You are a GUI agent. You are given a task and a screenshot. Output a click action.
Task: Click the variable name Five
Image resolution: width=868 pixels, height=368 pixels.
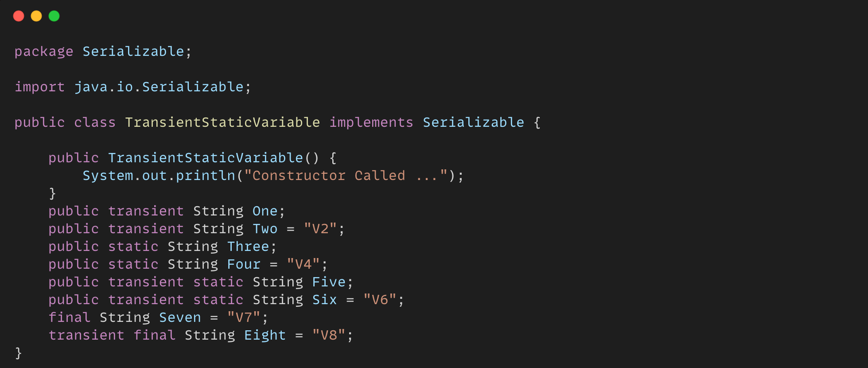click(x=329, y=282)
